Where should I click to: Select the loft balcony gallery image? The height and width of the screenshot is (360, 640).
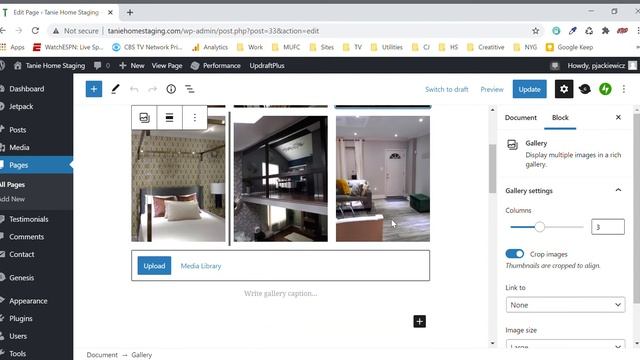(x=280, y=179)
